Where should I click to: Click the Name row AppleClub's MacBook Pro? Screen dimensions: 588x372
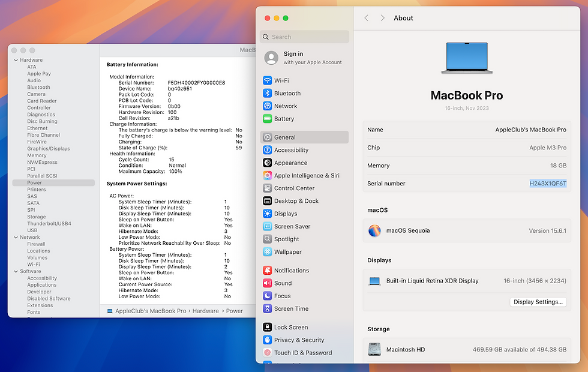coord(467,130)
